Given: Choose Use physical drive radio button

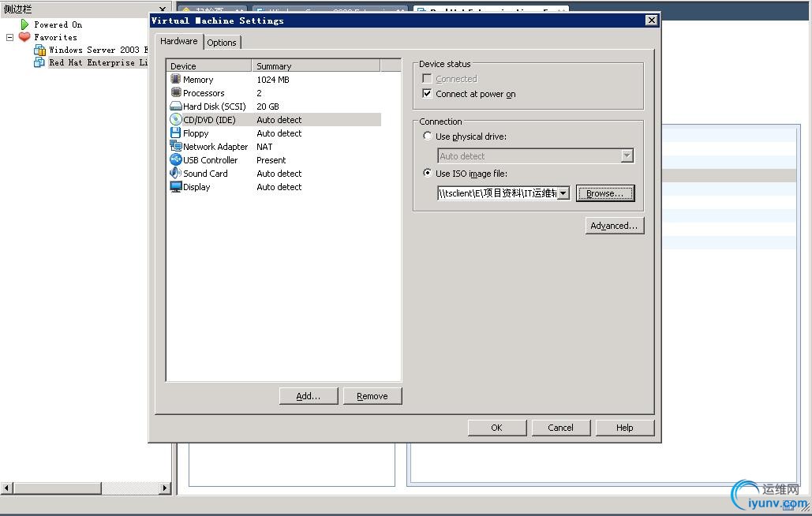Looking at the screenshot, I should pyautogui.click(x=427, y=136).
